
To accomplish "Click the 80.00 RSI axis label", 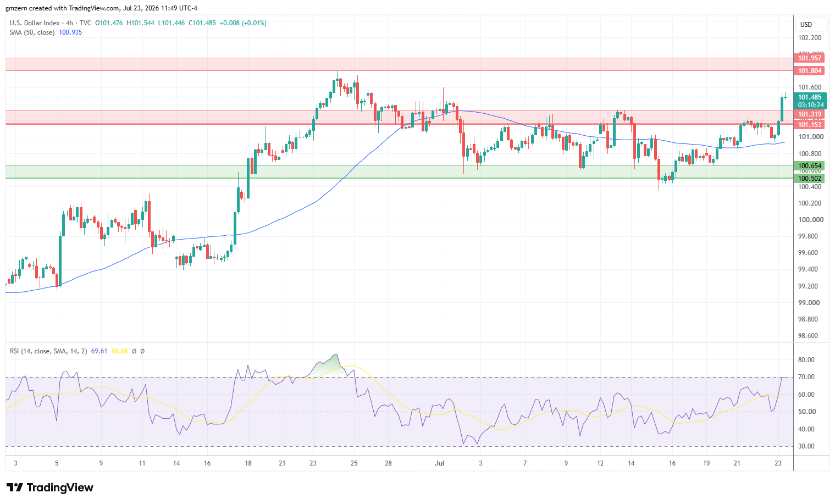I will tap(806, 360).
